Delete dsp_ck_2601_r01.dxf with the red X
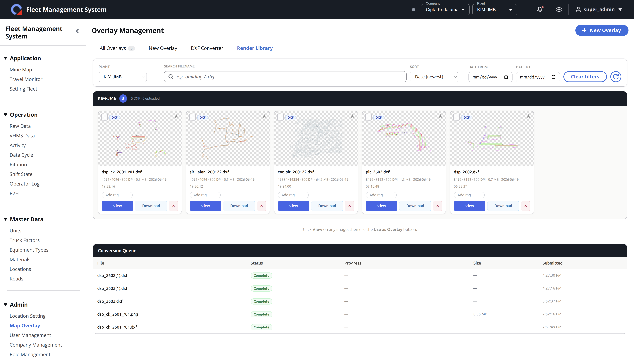634x364 pixels. 173,206
